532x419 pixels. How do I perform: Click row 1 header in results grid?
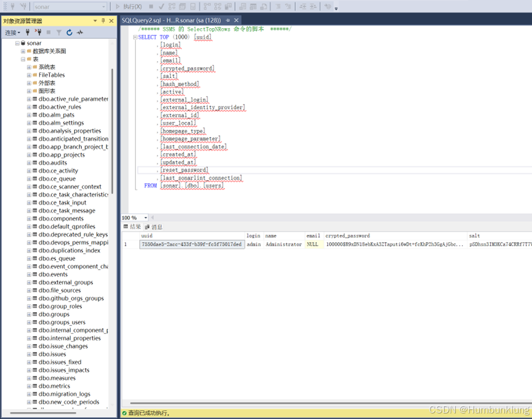click(130, 244)
